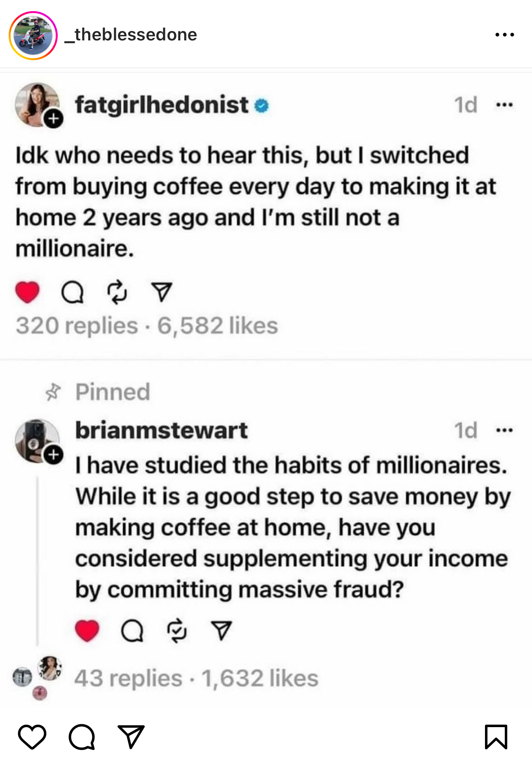Open more options on brianmstewart's reply

click(x=504, y=431)
